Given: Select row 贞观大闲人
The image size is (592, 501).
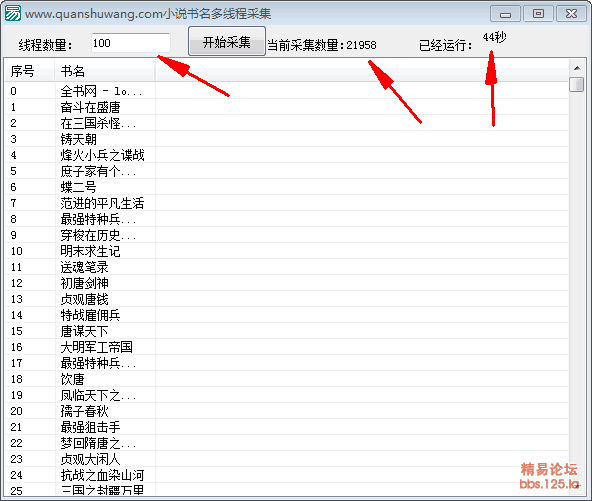Looking at the screenshot, I should click(287, 459).
